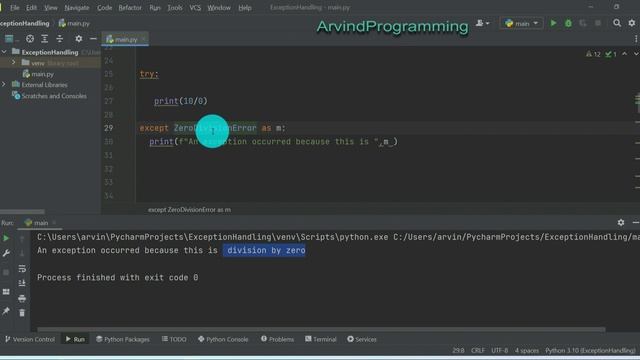
Task: Click Run with Coverage icon in toolbar
Action: pos(583,23)
